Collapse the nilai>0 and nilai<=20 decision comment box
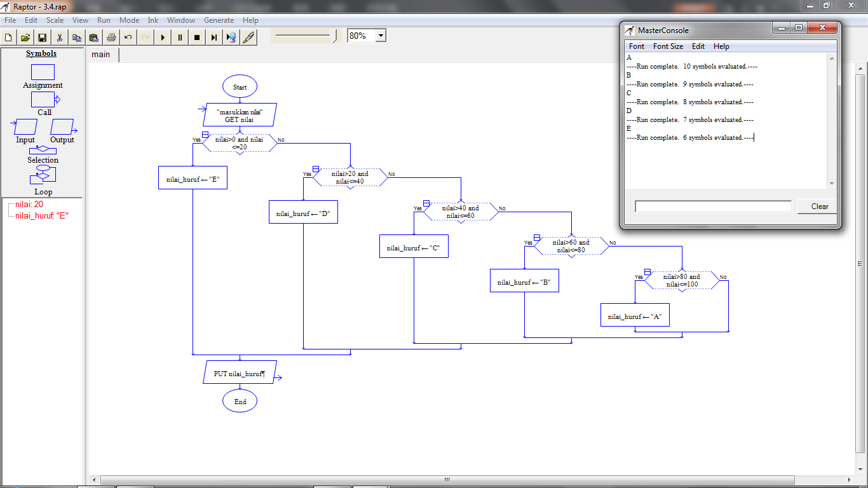 click(x=205, y=135)
